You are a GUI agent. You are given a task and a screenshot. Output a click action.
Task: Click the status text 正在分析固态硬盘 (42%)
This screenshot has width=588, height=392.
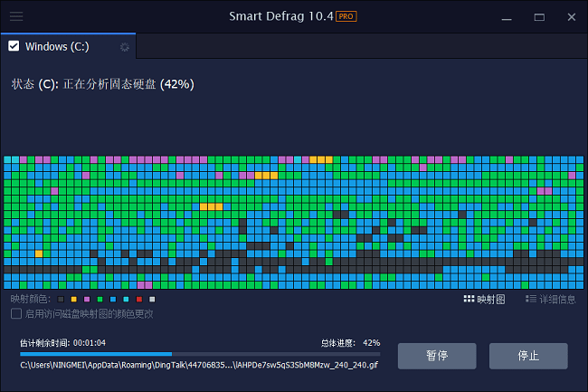pos(128,84)
